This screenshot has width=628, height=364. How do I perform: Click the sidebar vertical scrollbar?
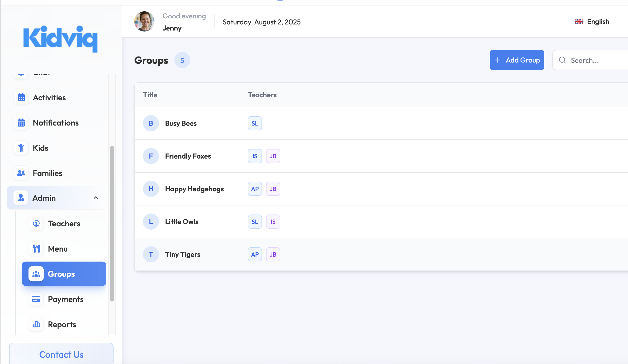tap(112, 223)
